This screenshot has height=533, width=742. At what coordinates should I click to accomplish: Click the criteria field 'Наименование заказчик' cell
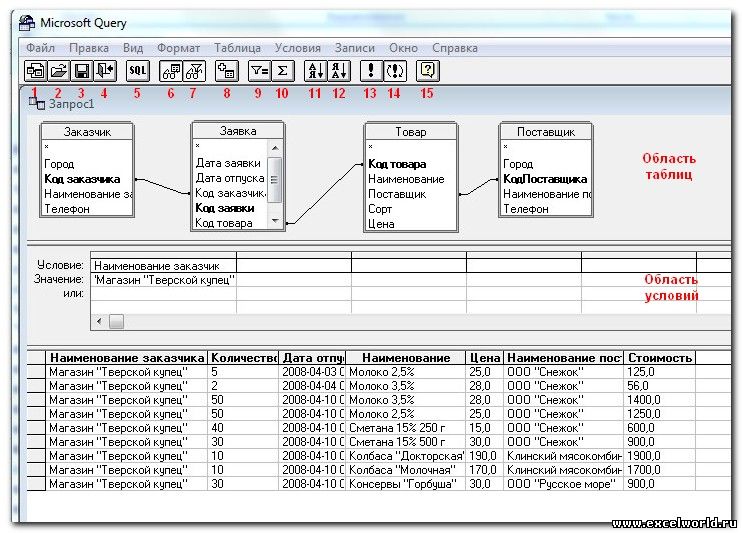[163, 266]
